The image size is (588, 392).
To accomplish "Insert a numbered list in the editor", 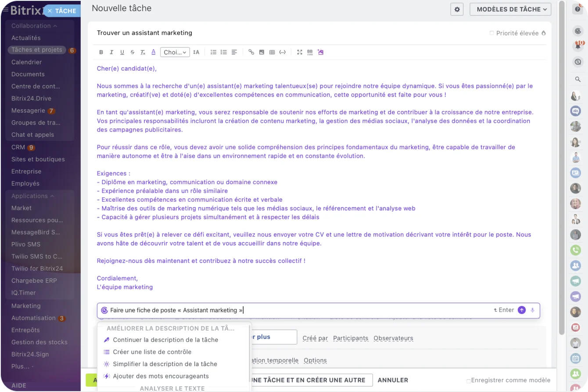I will coord(213,52).
